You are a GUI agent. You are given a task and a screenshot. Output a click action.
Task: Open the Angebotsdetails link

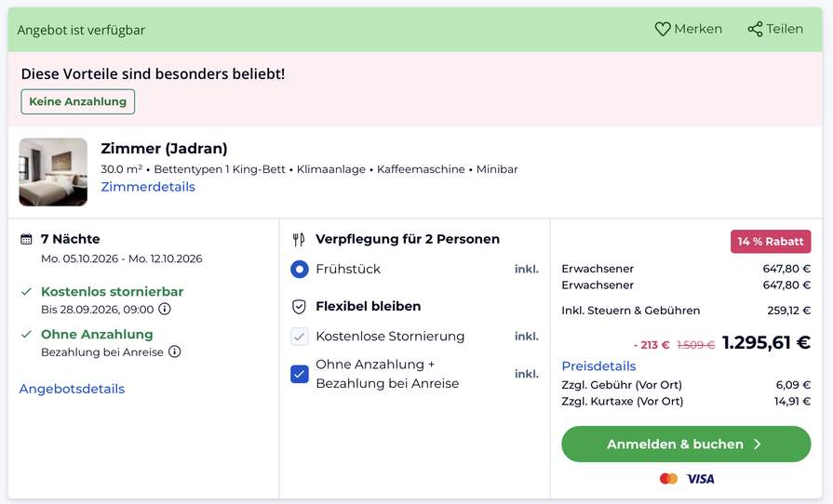click(x=72, y=389)
